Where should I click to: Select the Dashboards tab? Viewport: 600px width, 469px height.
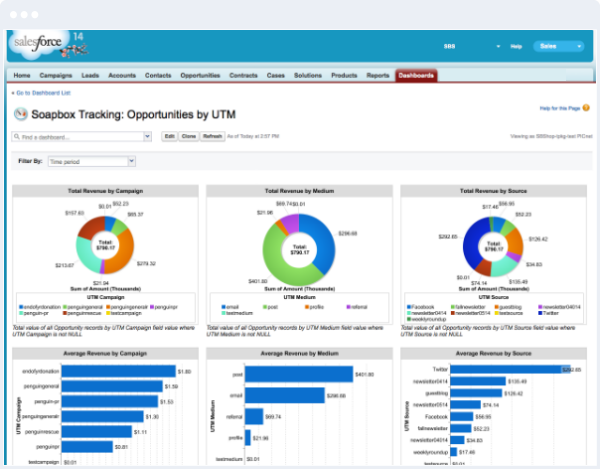tap(416, 75)
